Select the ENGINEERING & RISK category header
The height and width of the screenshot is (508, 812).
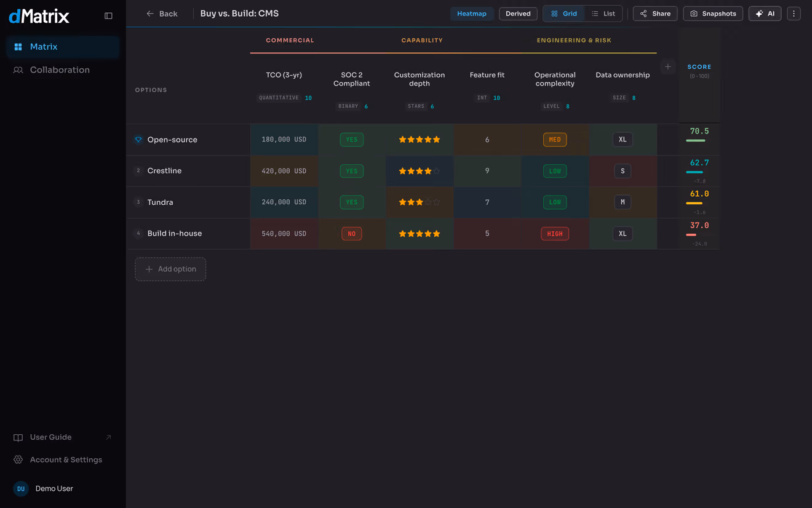(x=574, y=41)
